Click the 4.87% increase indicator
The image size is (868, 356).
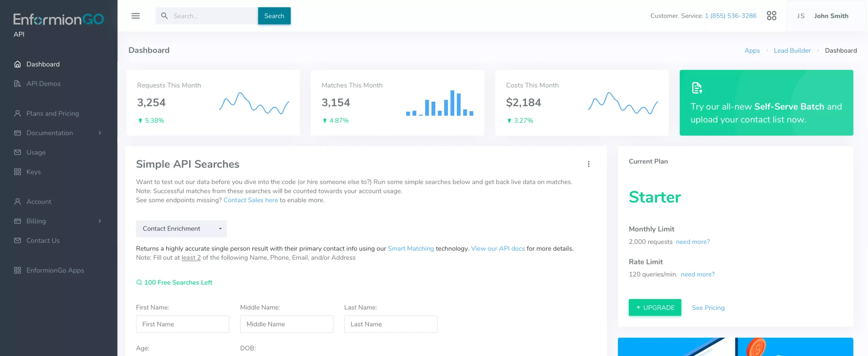[335, 120]
